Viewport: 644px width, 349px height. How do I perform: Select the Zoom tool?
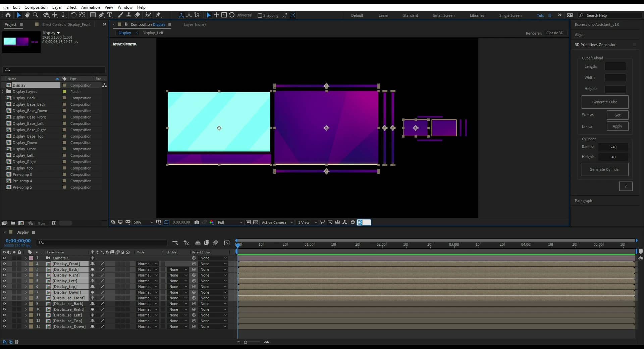[x=36, y=15]
